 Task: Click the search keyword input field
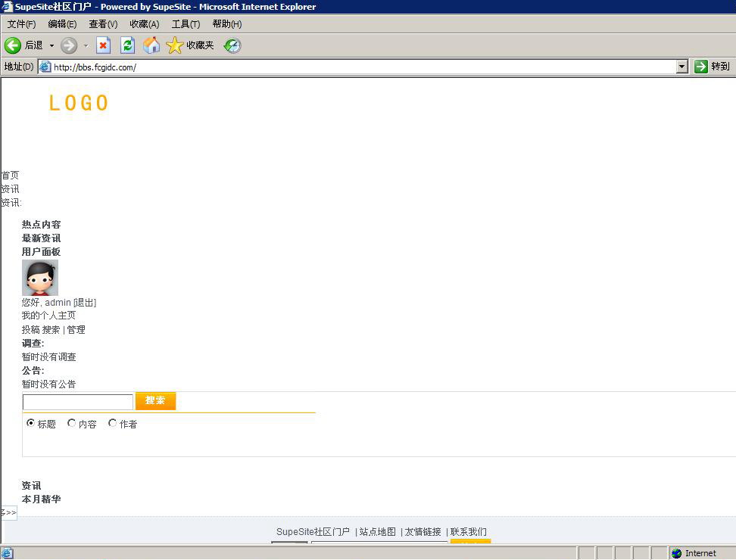point(78,402)
